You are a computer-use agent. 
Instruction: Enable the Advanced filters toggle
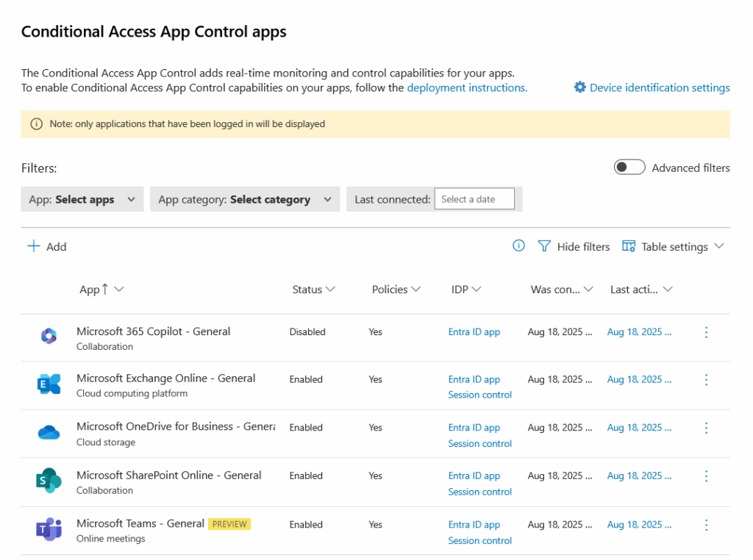point(629,168)
